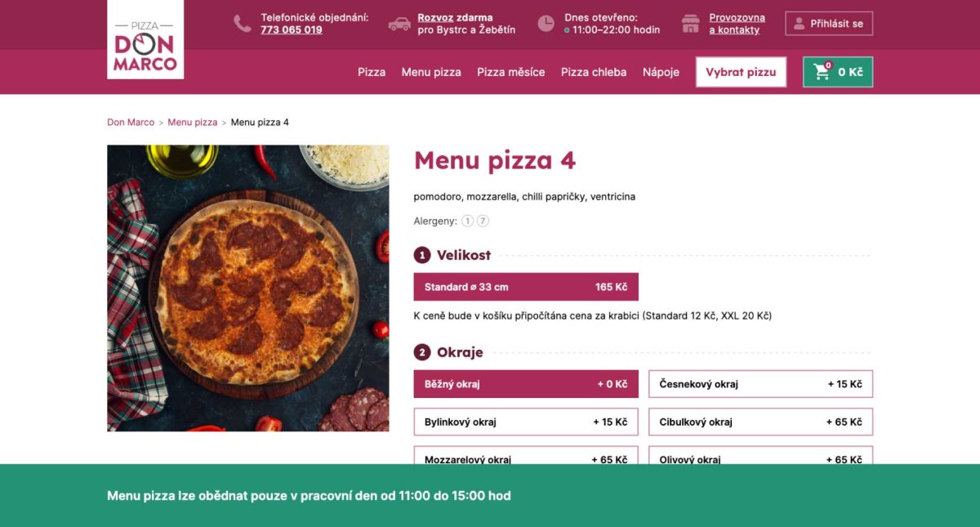Click the delivery car icon
The height and width of the screenshot is (527, 980).
pyautogui.click(x=399, y=24)
